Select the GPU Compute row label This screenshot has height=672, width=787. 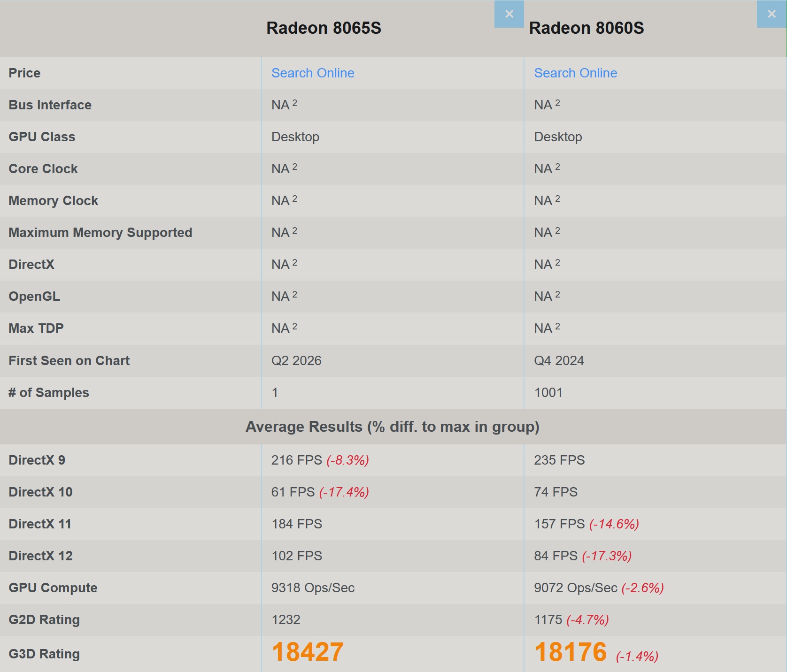coord(53,588)
